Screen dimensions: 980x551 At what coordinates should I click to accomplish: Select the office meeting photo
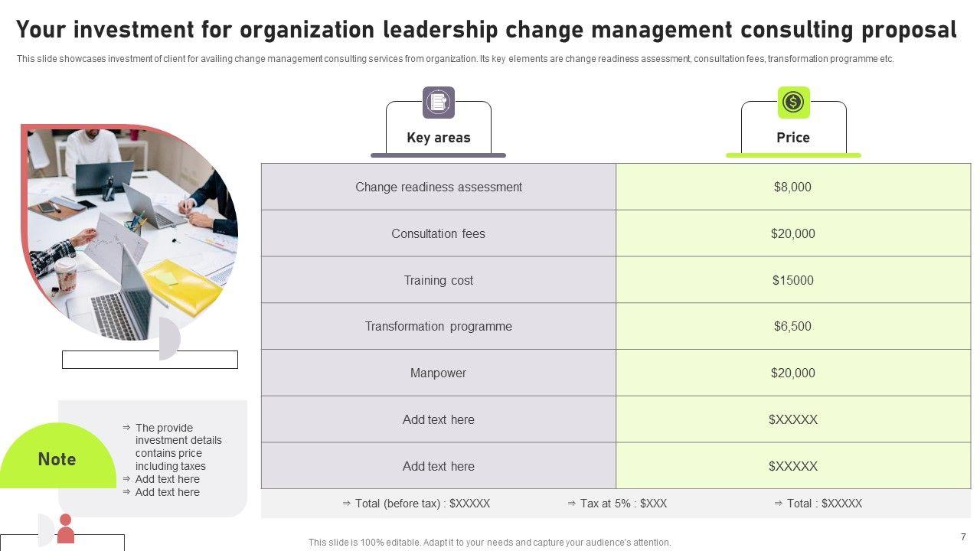(x=130, y=230)
